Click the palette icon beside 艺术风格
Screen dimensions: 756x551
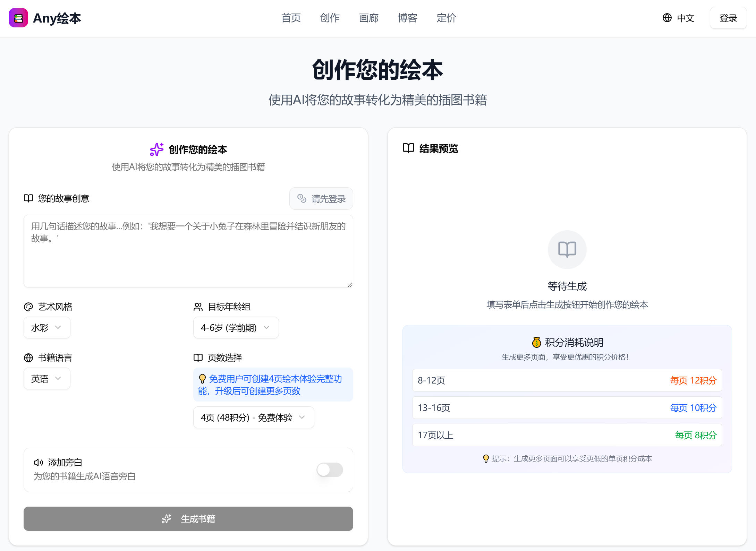[x=28, y=307]
